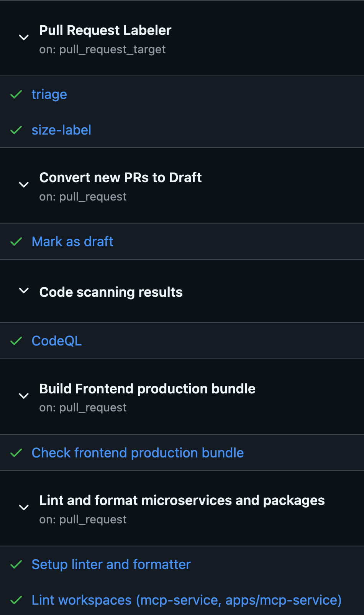Open Lint workspaces mcp-service job link
The image size is (364, 615).
pyautogui.click(x=186, y=600)
